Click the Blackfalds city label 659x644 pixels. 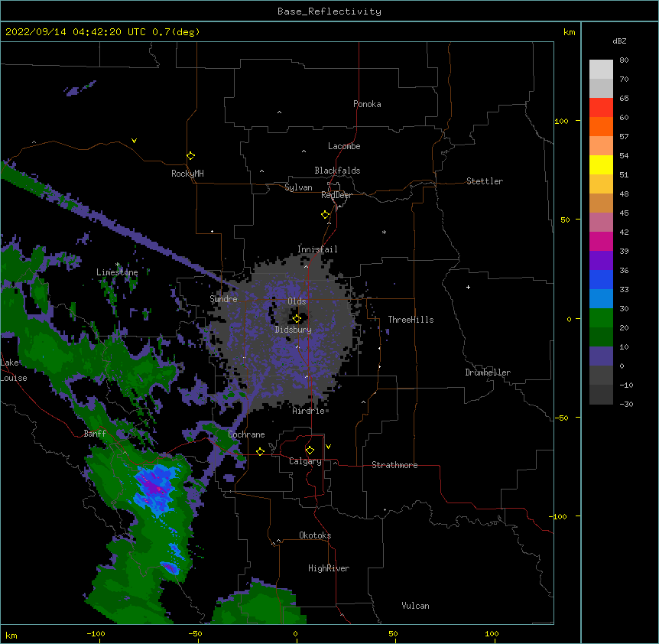[337, 171]
